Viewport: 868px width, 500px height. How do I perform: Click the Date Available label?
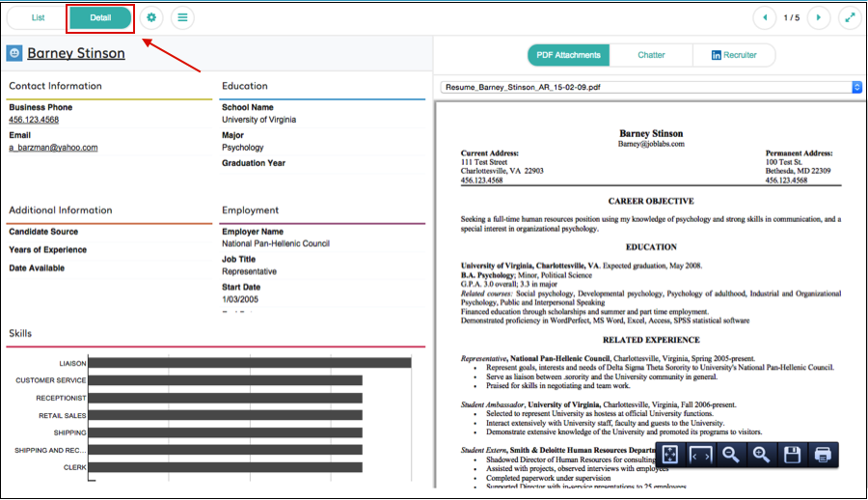37,268
